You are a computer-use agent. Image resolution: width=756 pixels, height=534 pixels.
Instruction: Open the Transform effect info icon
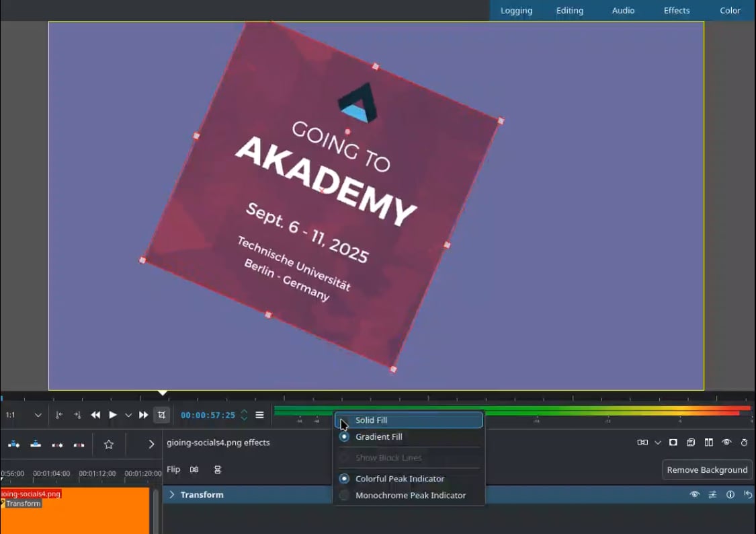(x=730, y=494)
